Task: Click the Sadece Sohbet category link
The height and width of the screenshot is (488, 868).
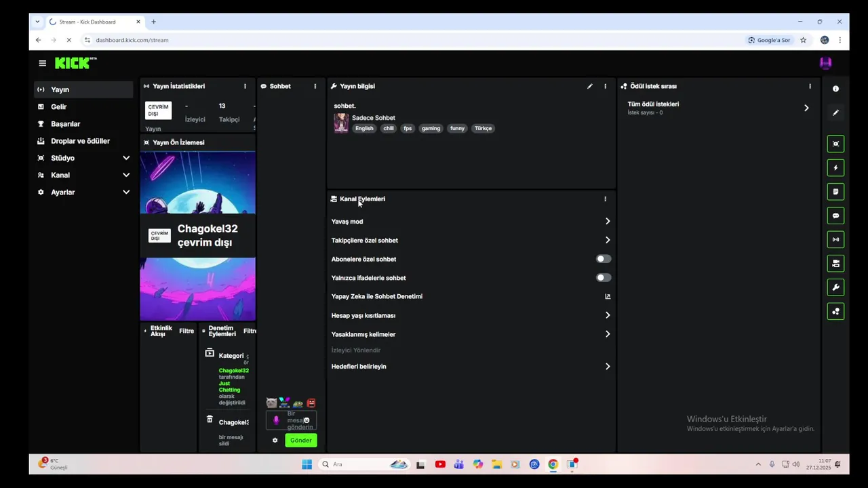Action: [x=373, y=118]
